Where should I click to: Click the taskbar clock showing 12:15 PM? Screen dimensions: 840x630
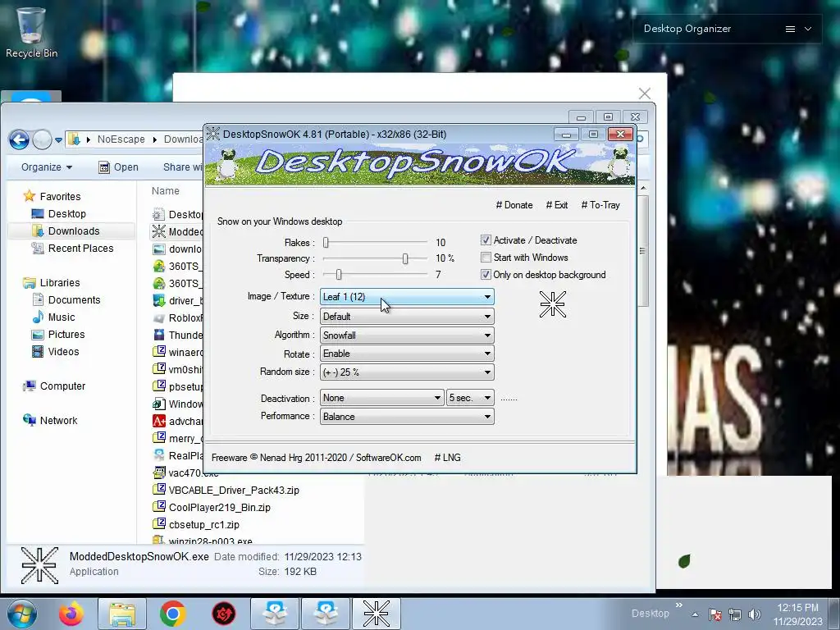click(797, 614)
